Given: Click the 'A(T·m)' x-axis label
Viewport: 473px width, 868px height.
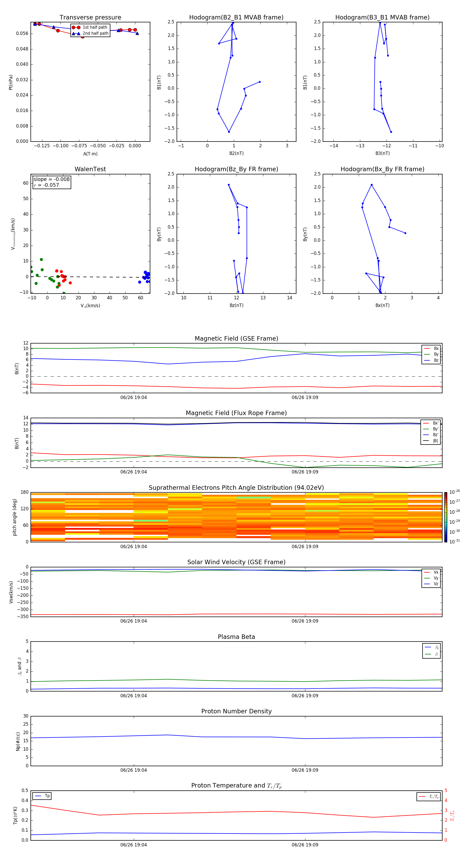Looking at the screenshot, I should (90, 154).
